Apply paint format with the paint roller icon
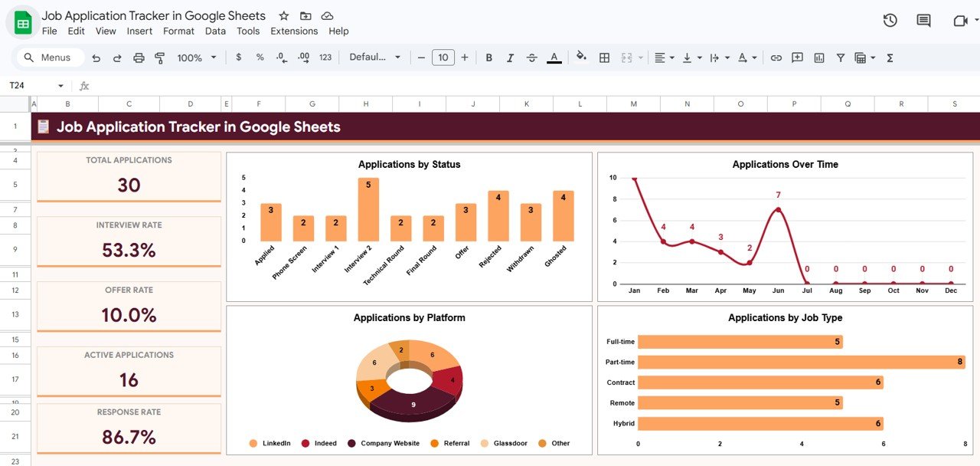The height and width of the screenshot is (466, 980). pos(158,57)
